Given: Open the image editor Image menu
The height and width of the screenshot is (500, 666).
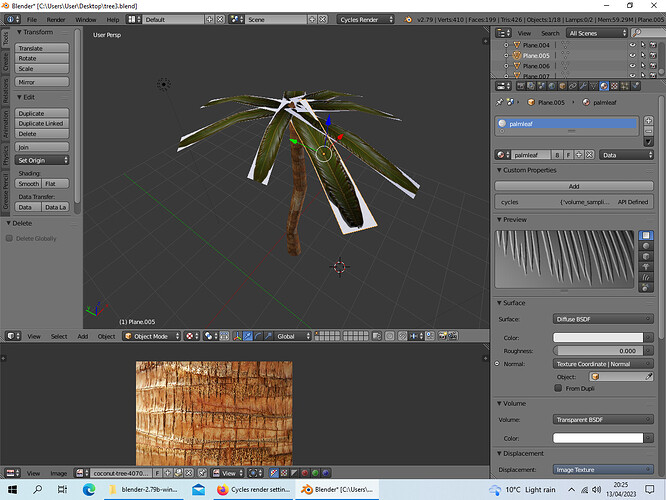Looking at the screenshot, I should click(59, 473).
